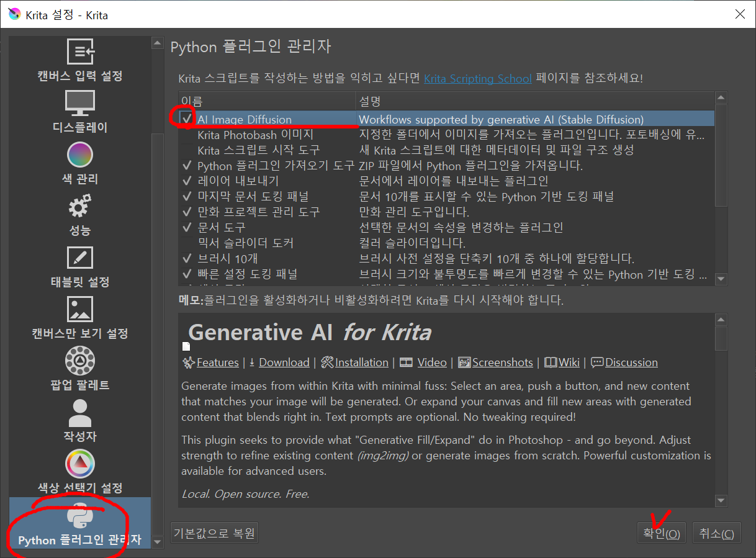Screen dimensions: 756x558
Task: Click description pane scroll up arrow
Action: [x=721, y=320]
